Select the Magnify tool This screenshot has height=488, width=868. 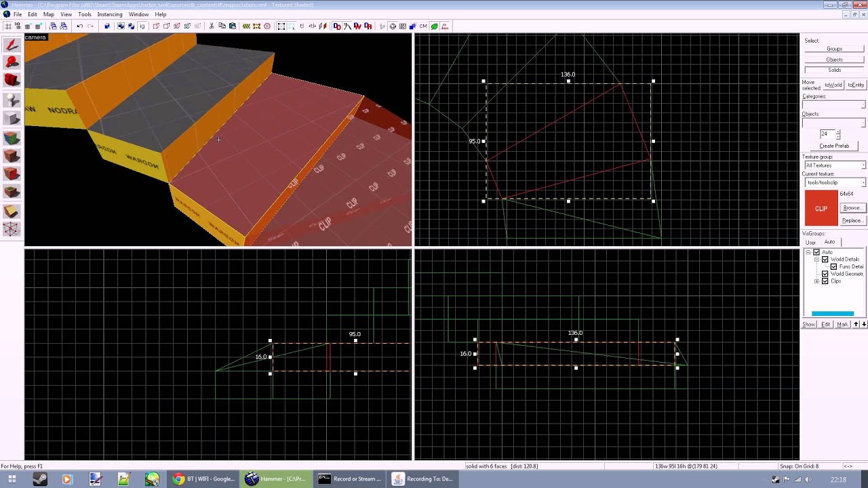point(12,62)
